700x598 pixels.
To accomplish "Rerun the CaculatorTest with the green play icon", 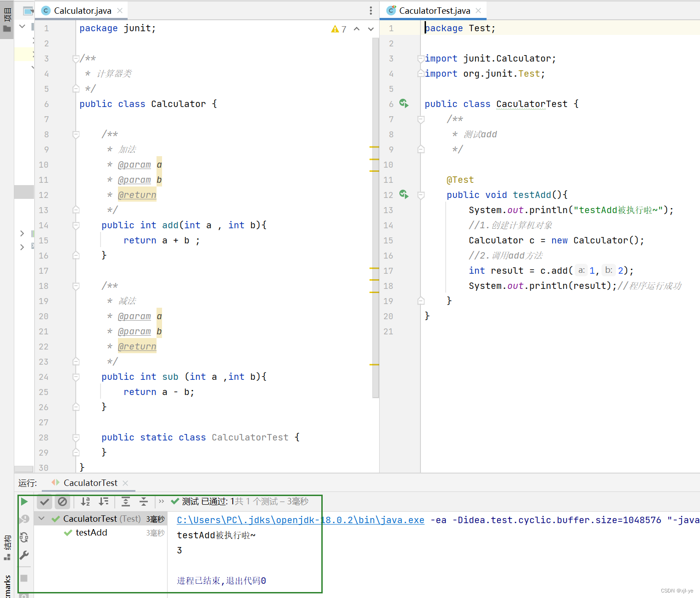I will (24, 502).
